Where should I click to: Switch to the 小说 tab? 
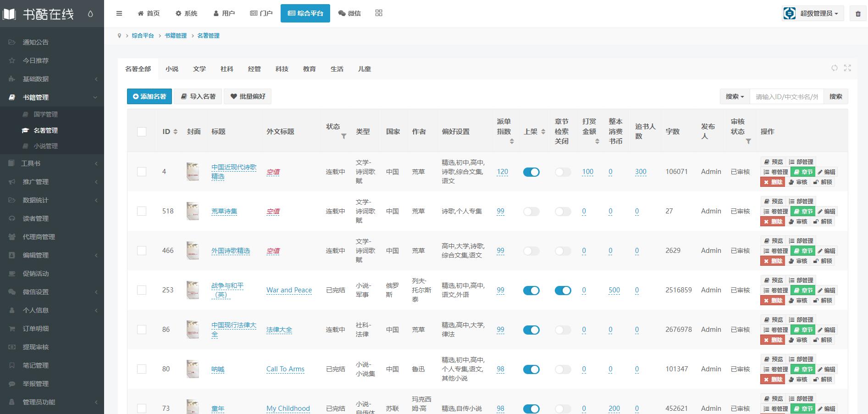click(x=172, y=68)
